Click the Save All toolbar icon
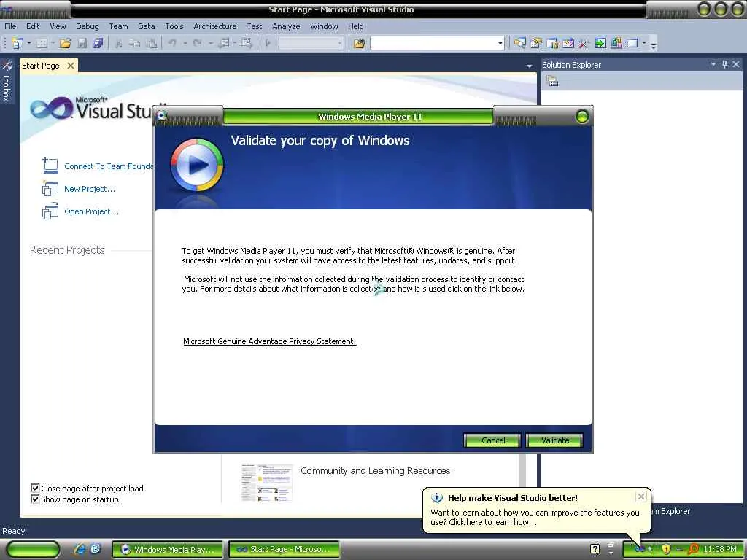This screenshot has height=560, width=747. point(98,43)
